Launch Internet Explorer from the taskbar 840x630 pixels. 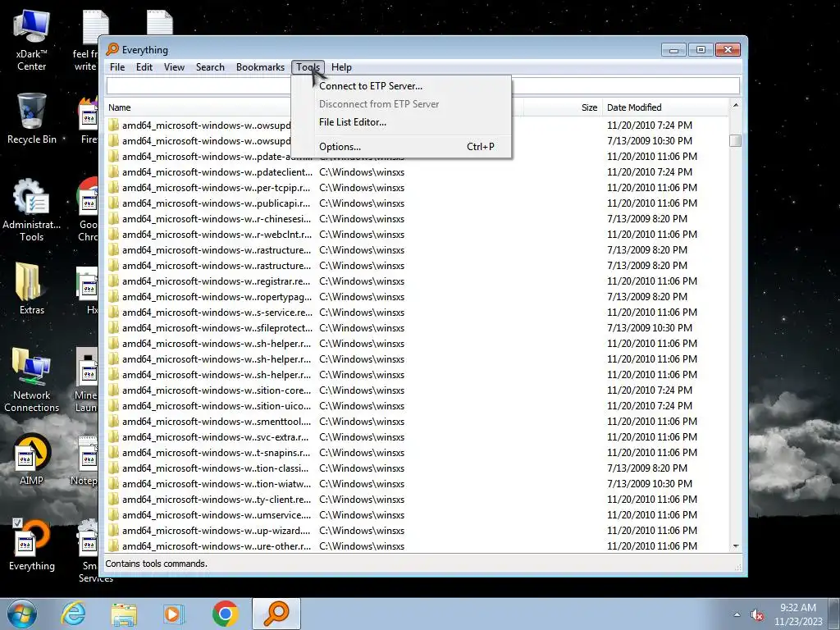[73, 614]
